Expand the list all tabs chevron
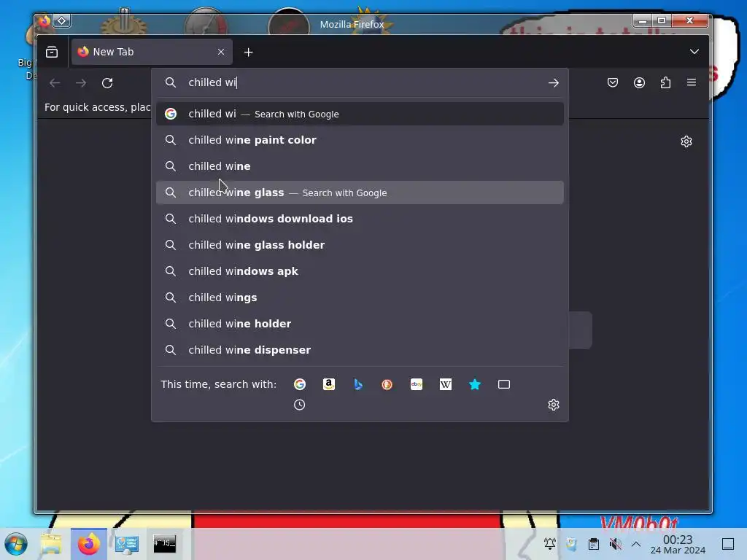The height and width of the screenshot is (560, 747). (x=694, y=52)
